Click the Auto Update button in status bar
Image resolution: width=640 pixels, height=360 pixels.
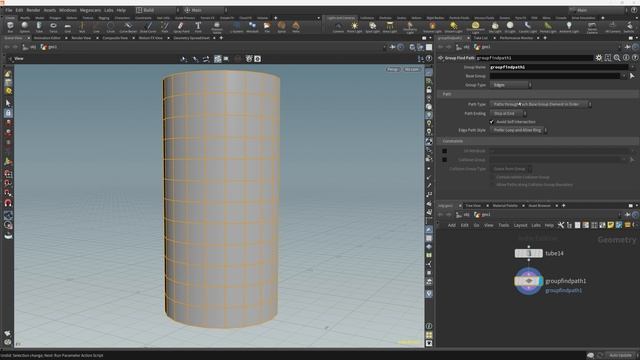(x=620, y=356)
